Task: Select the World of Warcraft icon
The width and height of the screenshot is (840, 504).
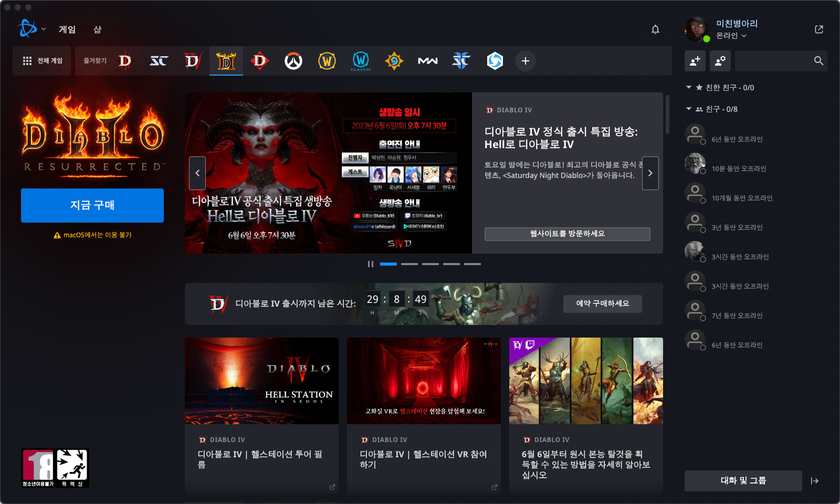Action: click(327, 61)
